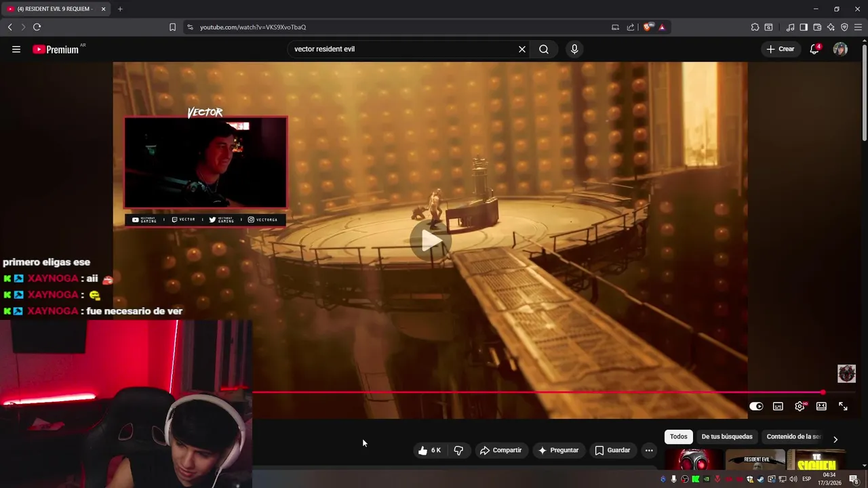Screen dimensions: 868x488
Task: Clear the search box with X
Action: (x=522, y=49)
